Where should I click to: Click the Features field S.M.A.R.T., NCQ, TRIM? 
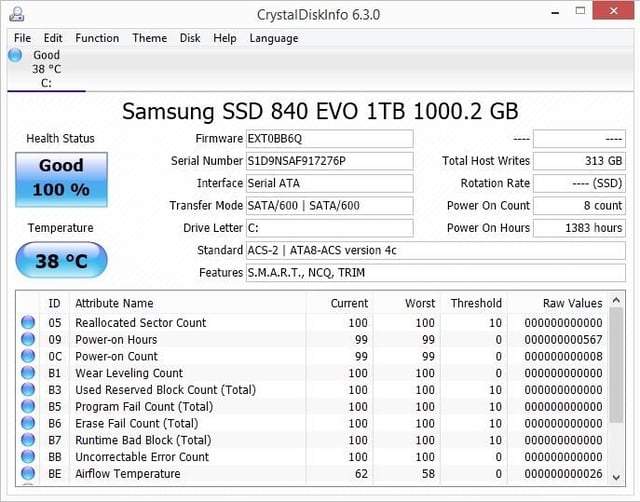(436, 273)
